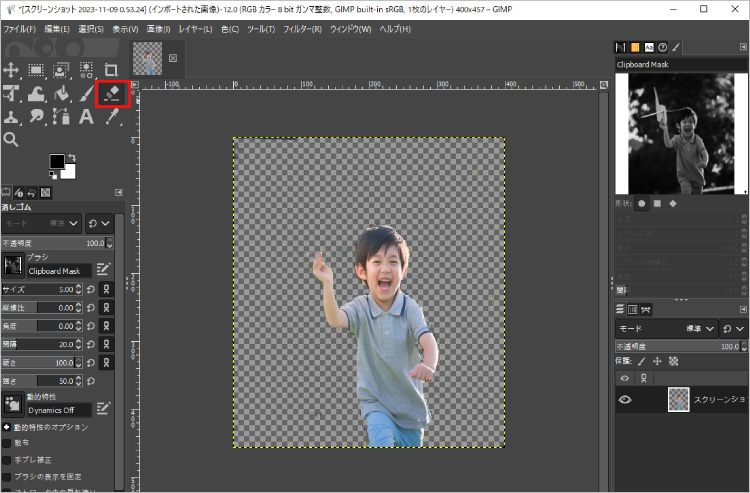The image size is (750, 493).
Task: Activate the Zoom magnifier tool
Action: 12,141
